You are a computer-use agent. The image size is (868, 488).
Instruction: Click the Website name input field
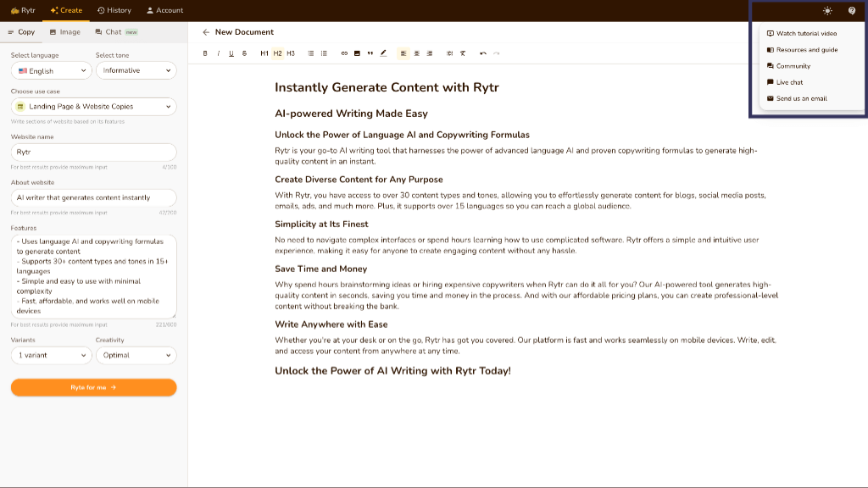pos(93,152)
